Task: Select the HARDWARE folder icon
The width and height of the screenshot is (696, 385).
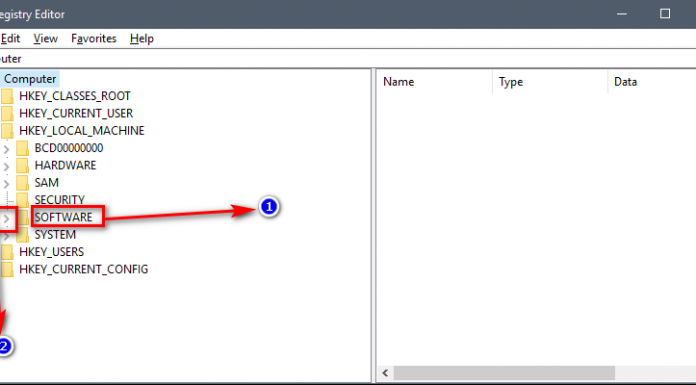Action: click(22, 165)
